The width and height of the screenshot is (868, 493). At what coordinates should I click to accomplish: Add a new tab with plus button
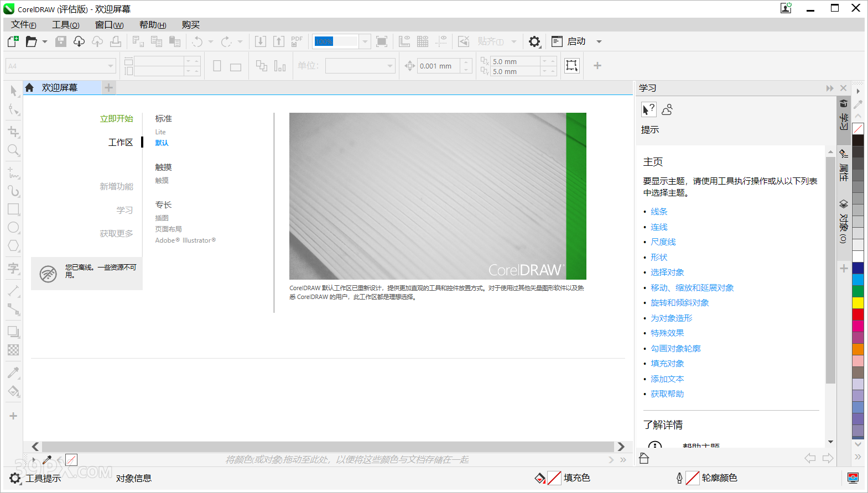109,87
